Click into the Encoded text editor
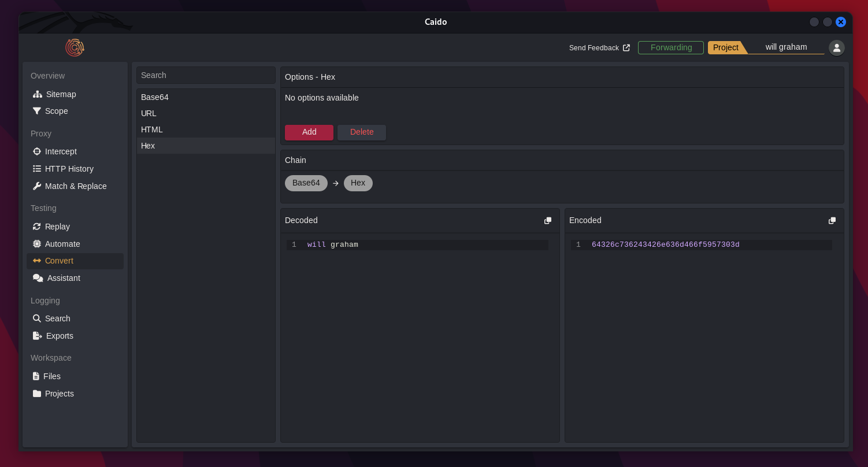 click(x=704, y=338)
